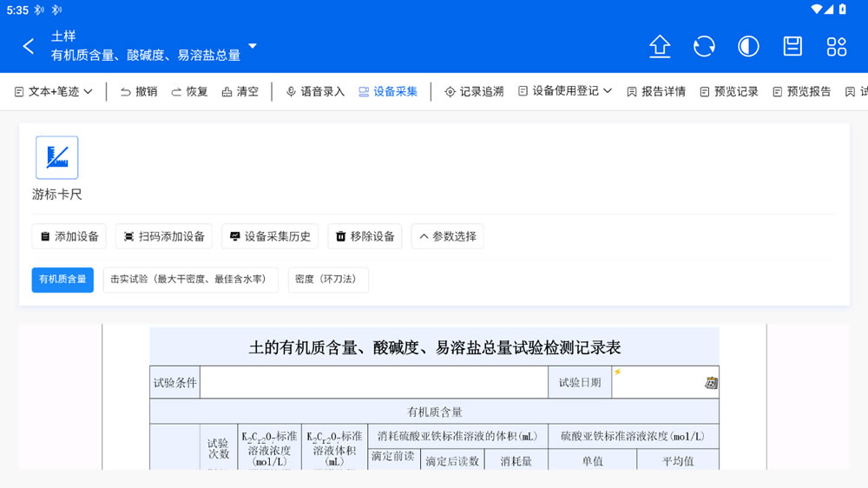Click the 扫码添加设备 button

[164, 236]
